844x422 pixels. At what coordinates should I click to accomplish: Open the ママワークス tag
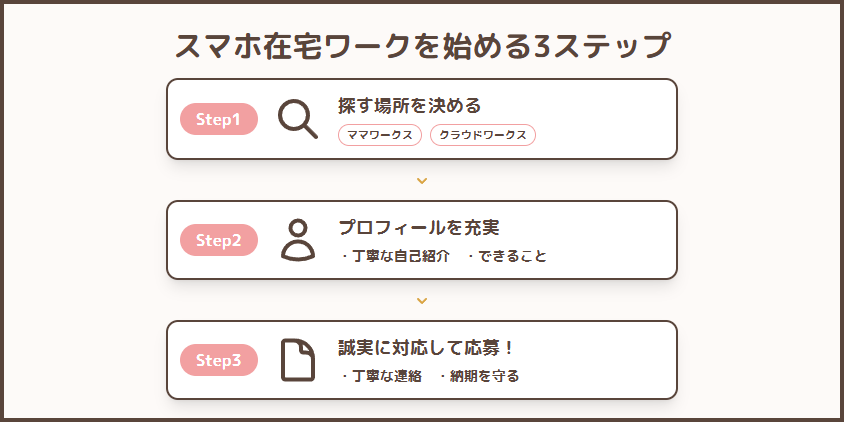[x=379, y=135]
